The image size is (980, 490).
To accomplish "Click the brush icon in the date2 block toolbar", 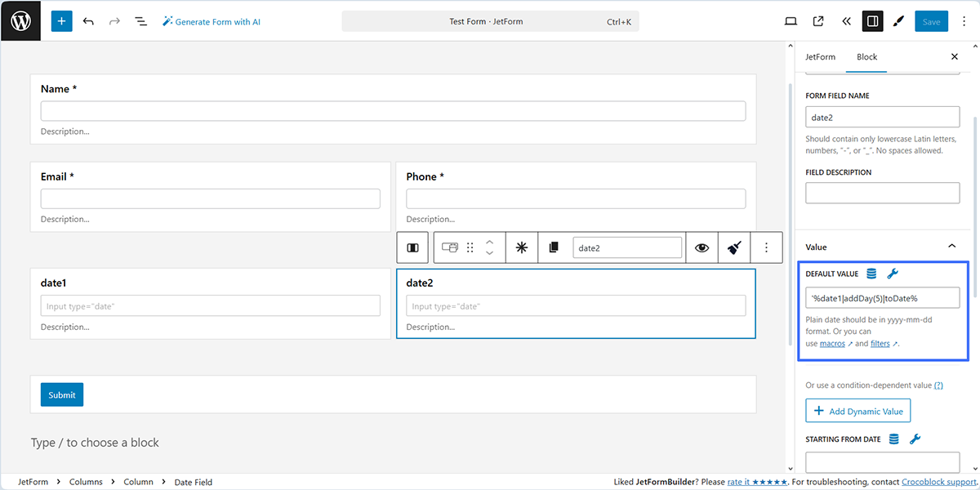I will 734,247.
